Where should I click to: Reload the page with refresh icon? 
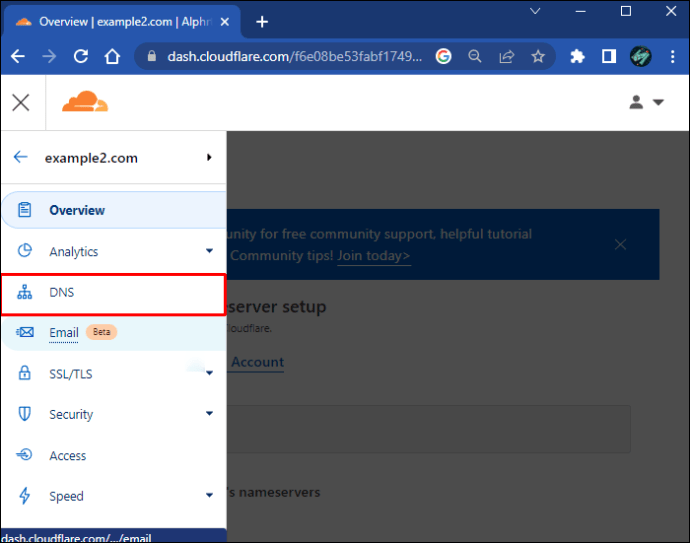coord(81,56)
